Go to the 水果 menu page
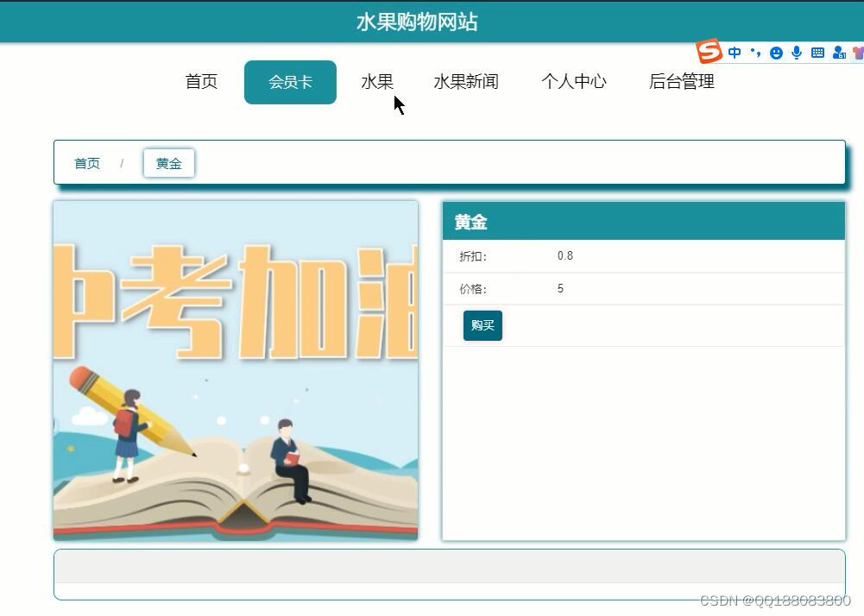Screen dimensions: 864x616 (377, 82)
